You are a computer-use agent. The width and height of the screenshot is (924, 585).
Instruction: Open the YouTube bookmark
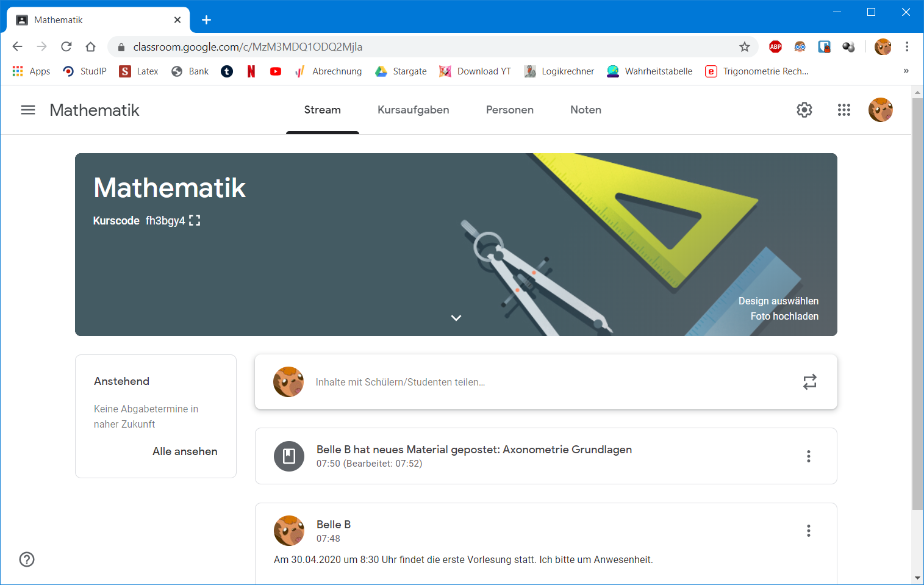(276, 71)
